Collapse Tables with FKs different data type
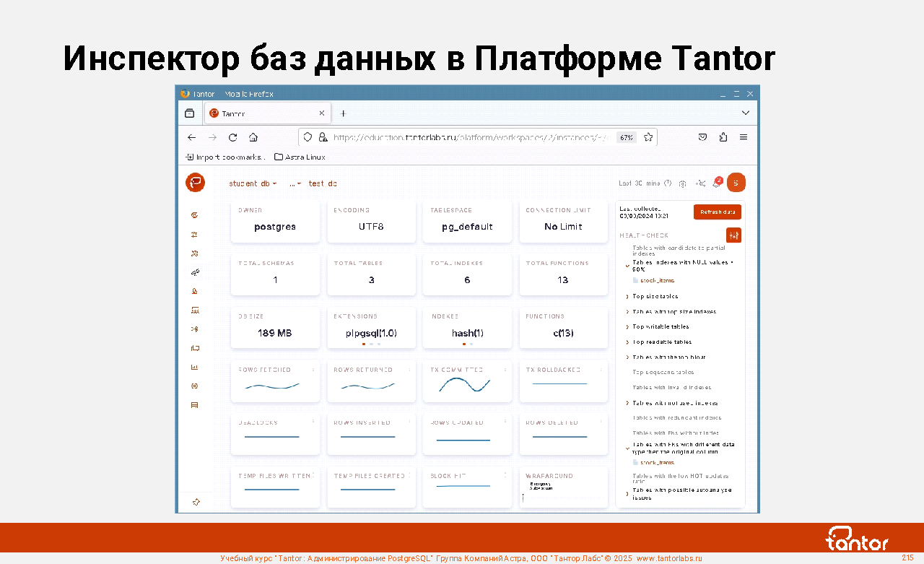Viewport: 924px width, 564px height. tap(627, 448)
